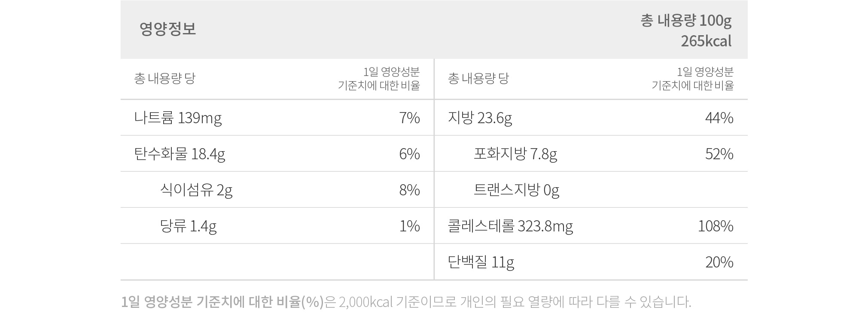Select the 단백질 11g entry
Screen dimensions: 868x313
point(481,262)
